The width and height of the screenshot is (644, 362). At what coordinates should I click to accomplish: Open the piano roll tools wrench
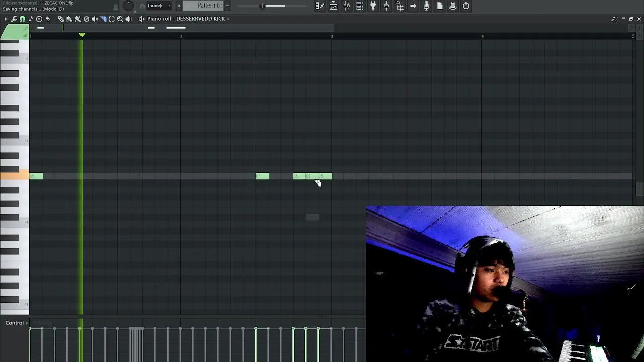coord(14,19)
